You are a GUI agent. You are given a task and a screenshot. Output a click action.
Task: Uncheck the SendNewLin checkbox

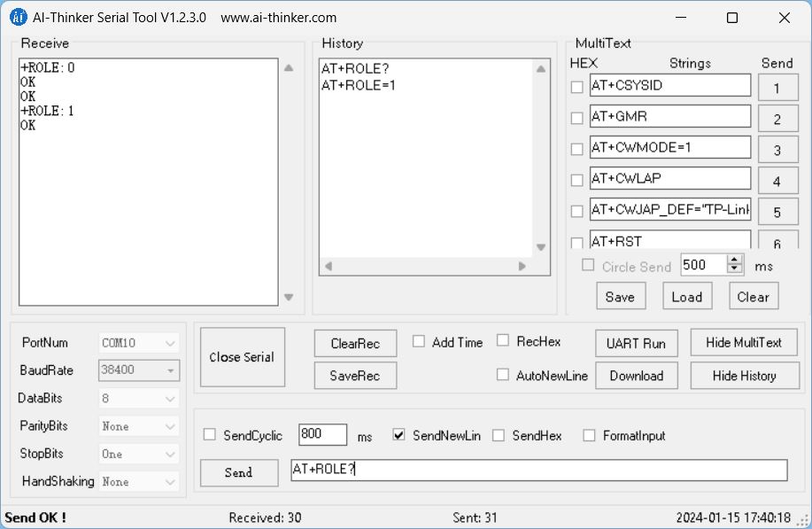pyautogui.click(x=398, y=435)
